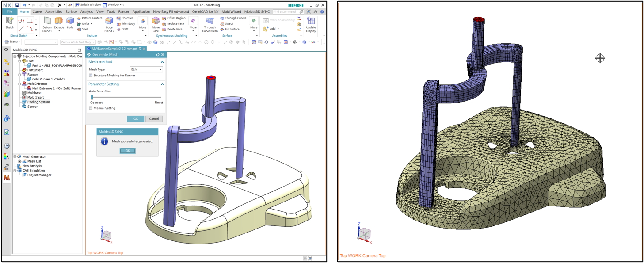Open the Window dropdown in the title bar
Image resolution: width=644 pixels, height=263 pixels.
(x=114, y=5)
